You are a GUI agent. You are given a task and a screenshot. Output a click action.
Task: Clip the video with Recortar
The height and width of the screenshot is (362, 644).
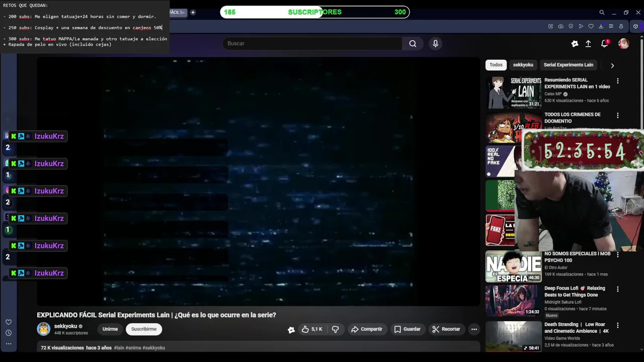pyautogui.click(x=446, y=329)
